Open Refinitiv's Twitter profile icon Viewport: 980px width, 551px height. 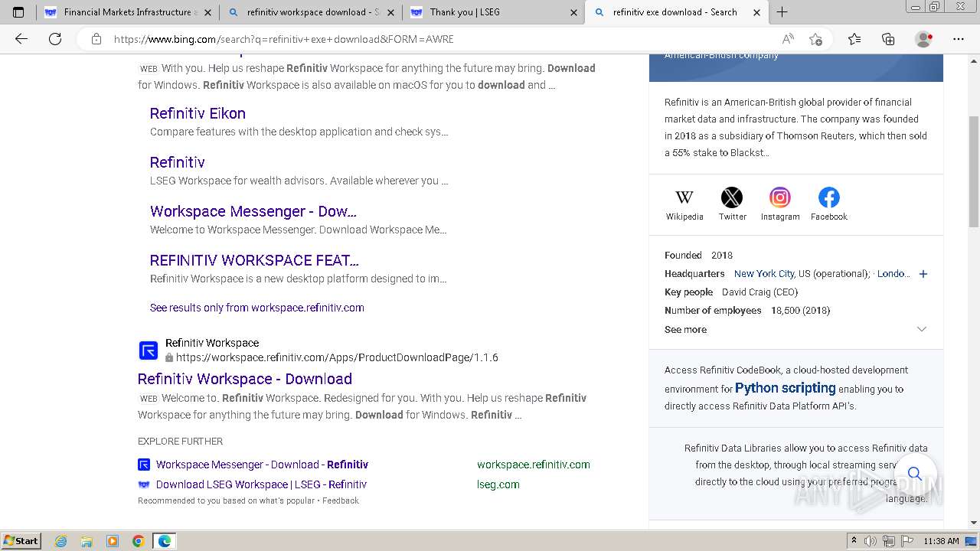732,197
